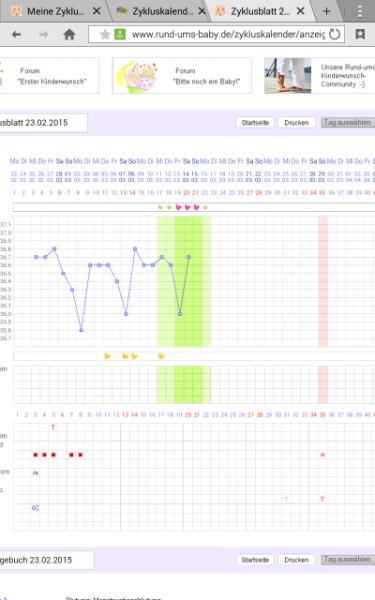The image size is (375, 600).
Task: Click lower 'Startseite' button near Tagebuch
Action: (255, 560)
